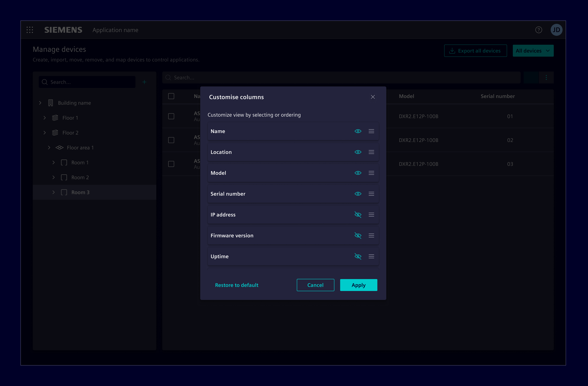Click drag handle for Serial number row
The height and width of the screenshot is (386, 588).
tap(371, 194)
